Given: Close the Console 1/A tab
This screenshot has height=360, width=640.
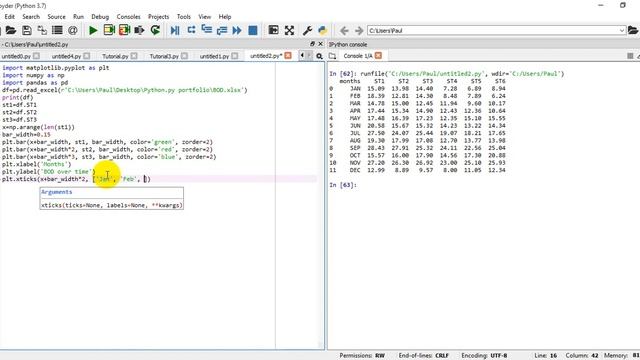Looking at the screenshot, I should tap(378, 56).
